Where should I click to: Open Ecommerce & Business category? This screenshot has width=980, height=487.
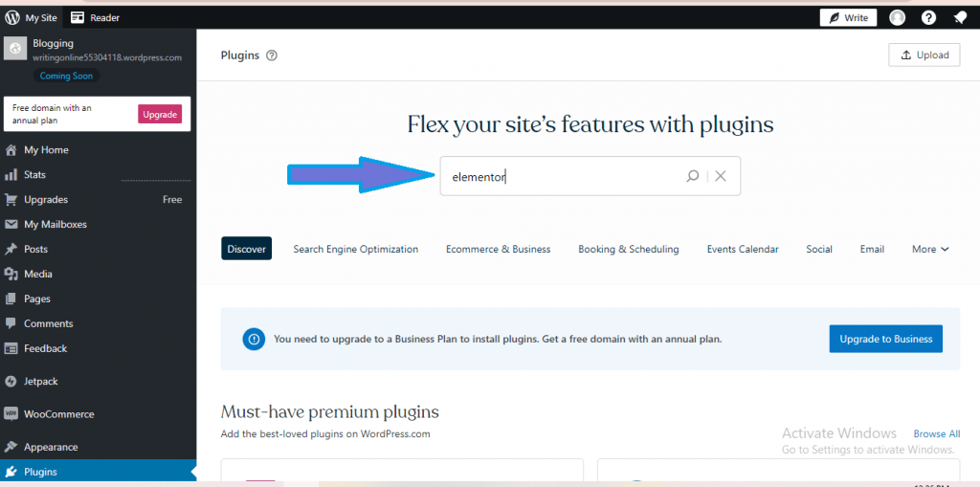pos(498,249)
